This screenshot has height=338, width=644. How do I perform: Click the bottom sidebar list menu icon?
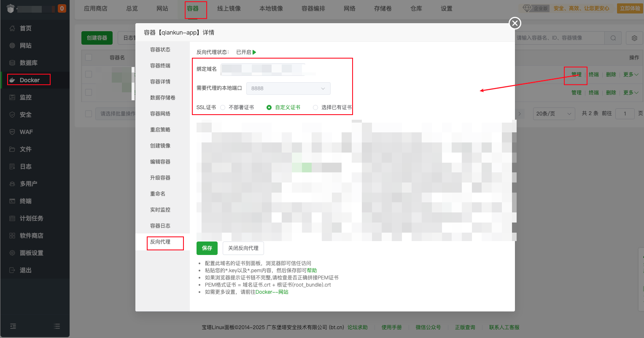click(x=57, y=326)
